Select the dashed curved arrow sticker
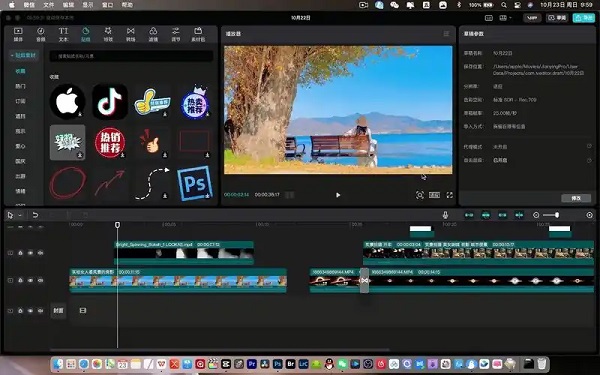The image size is (600, 375). [152, 183]
